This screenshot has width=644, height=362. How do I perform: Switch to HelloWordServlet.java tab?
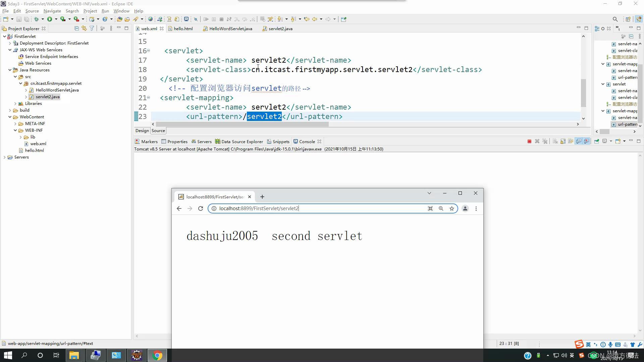(230, 28)
